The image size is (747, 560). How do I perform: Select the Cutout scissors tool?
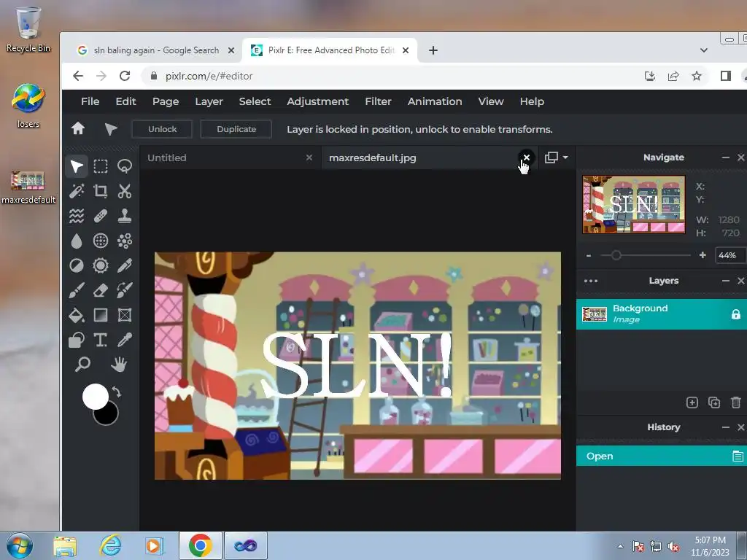(125, 192)
